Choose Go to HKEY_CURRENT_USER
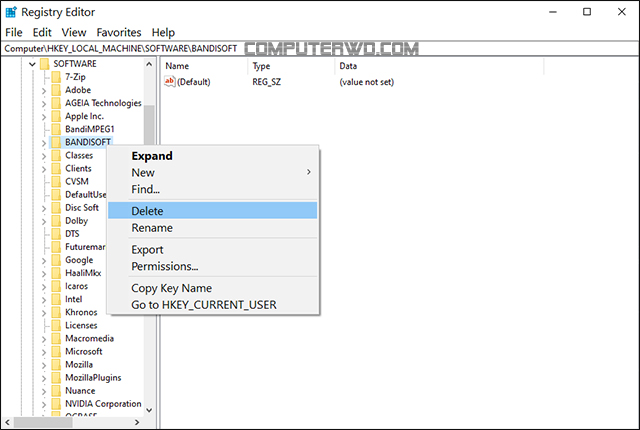 213,305
